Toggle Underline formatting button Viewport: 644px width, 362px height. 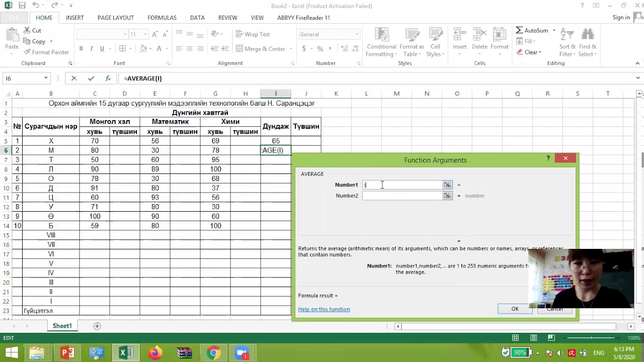coord(102,49)
